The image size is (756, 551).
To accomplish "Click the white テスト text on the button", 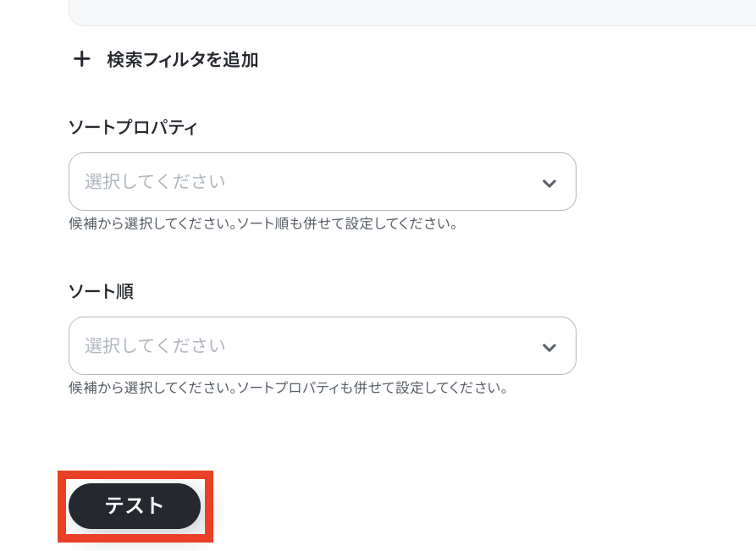I will click(135, 506).
